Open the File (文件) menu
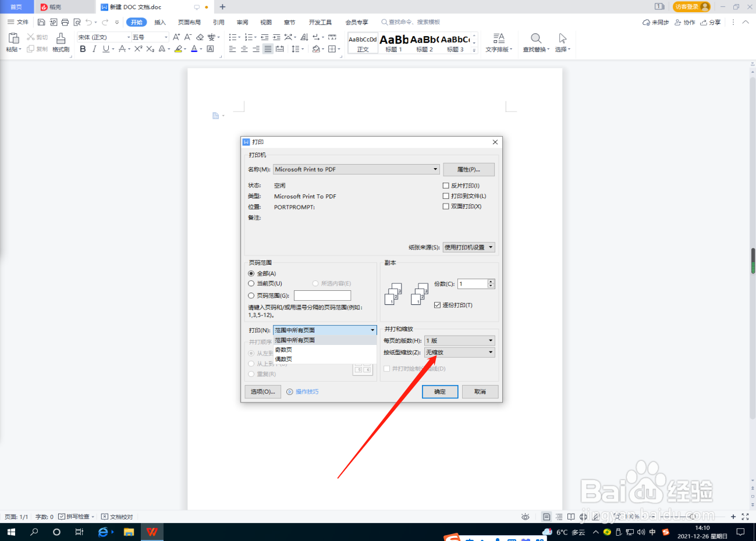 coord(18,22)
